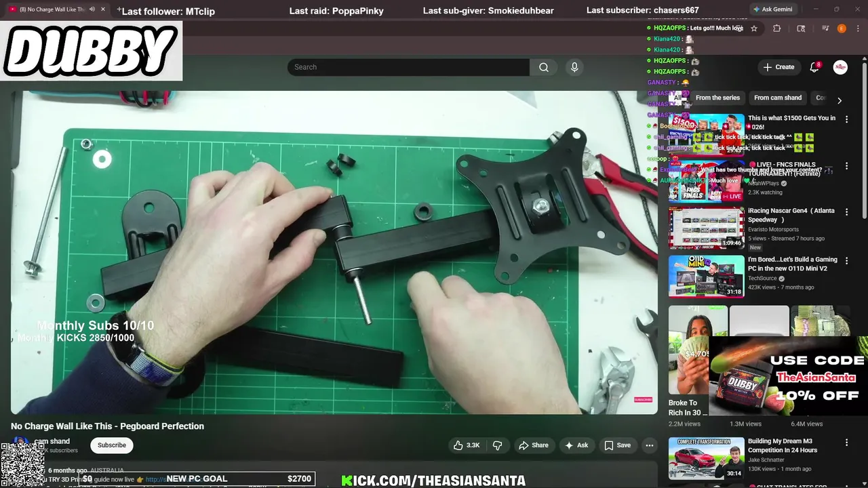Click the Ask button under the video
The image size is (868, 488).
pos(576,445)
